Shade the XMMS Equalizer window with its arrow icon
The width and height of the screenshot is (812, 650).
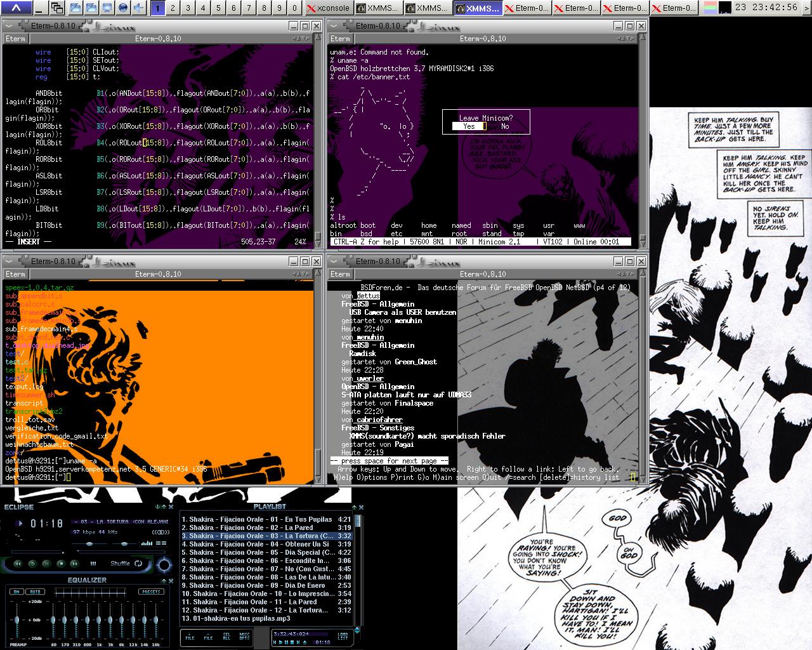[x=163, y=581]
